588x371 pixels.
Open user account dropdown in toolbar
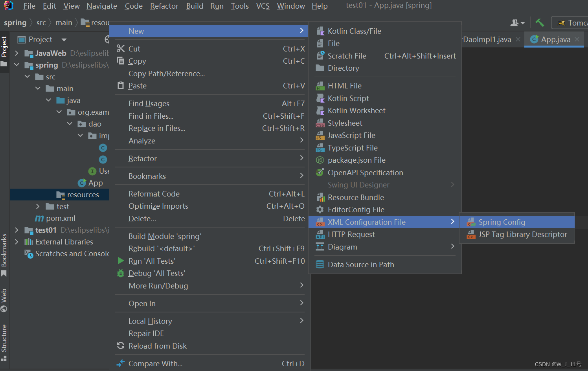[x=517, y=23]
